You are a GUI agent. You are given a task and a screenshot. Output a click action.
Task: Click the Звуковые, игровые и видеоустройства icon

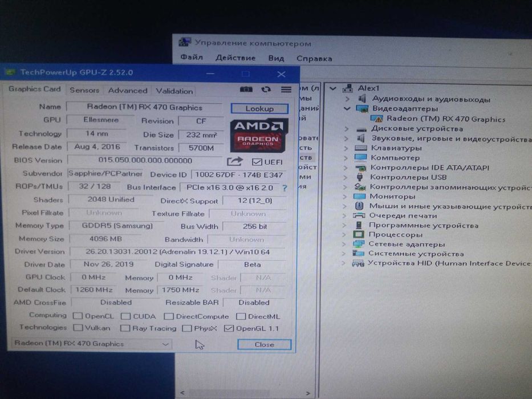point(361,138)
